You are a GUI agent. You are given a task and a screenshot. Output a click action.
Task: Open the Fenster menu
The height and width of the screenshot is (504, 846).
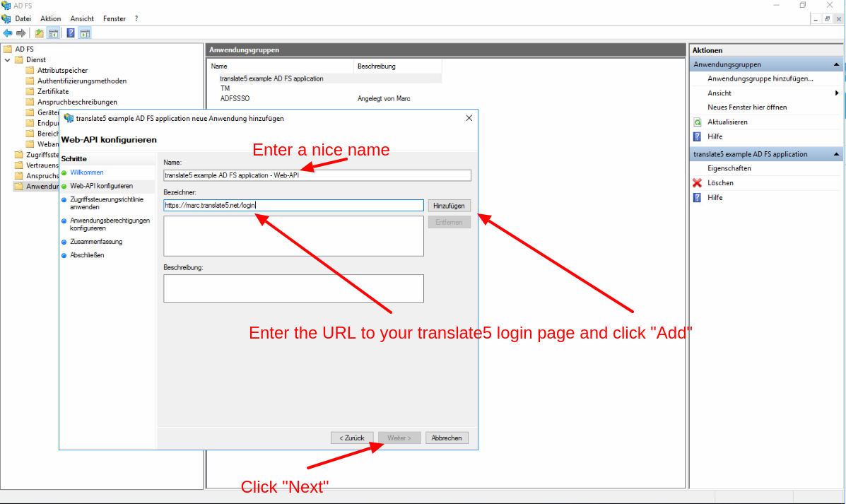coord(114,19)
